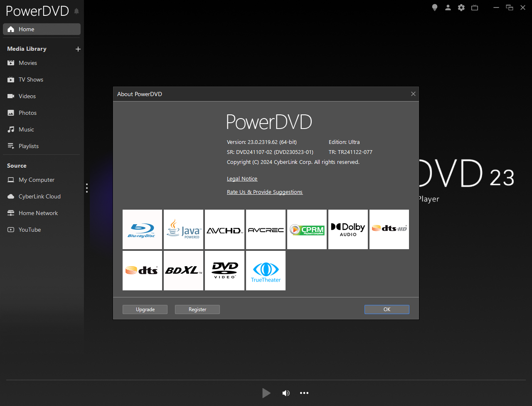Click the CPRM logo
This screenshot has height=406, width=532.
307,229
